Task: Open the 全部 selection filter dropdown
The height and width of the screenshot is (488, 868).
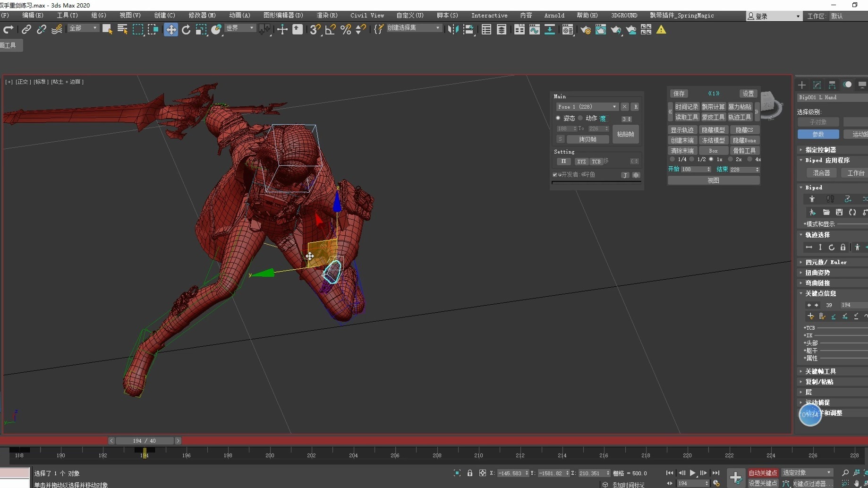Action: (83, 28)
